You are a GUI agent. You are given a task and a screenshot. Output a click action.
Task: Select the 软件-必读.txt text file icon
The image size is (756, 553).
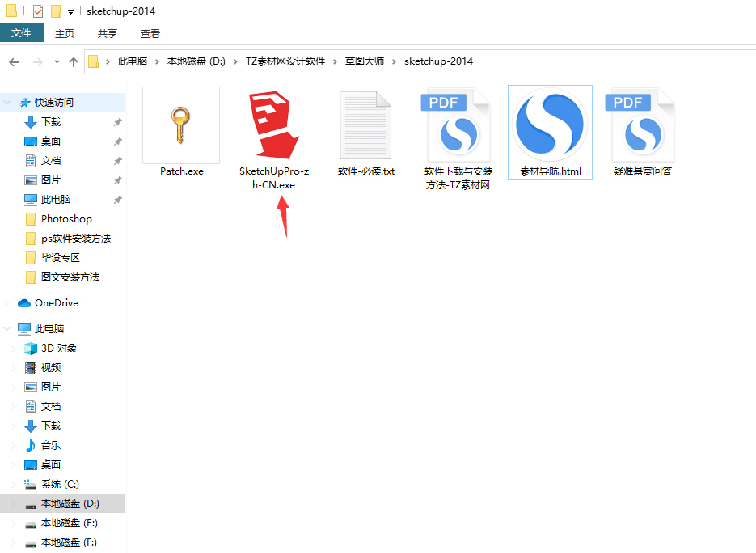click(365, 125)
